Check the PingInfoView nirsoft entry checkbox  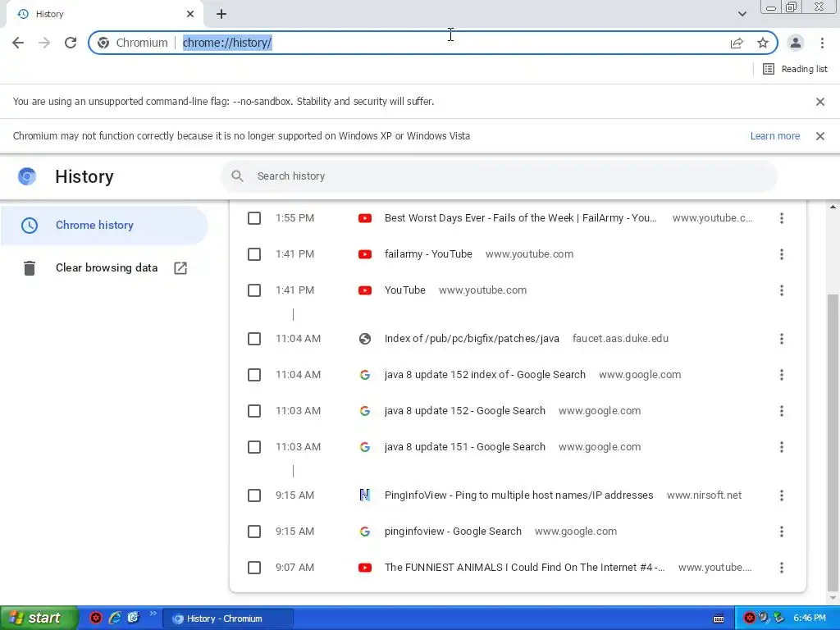pos(254,495)
